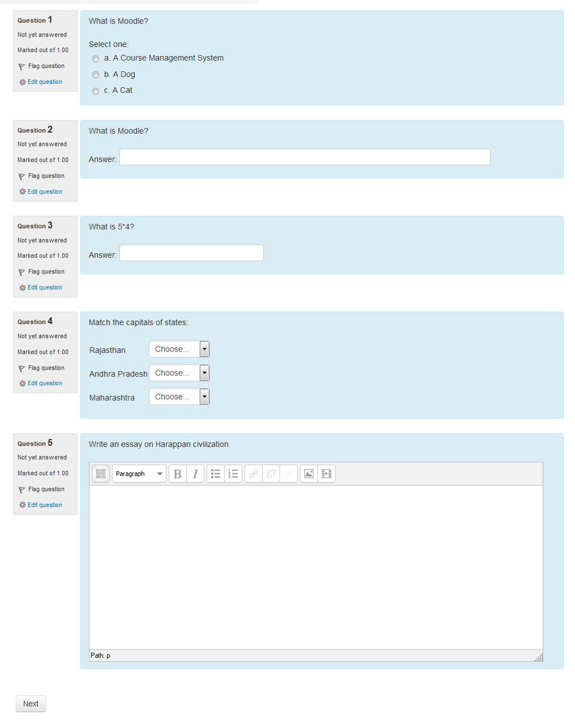Click inside the Harappan essay text area
This screenshot has height=728, width=575.
pyautogui.click(x=316, y=567)
